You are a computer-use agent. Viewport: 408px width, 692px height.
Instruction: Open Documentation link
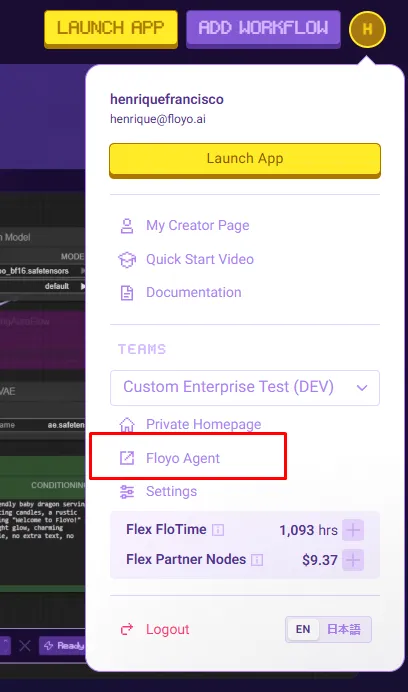point(194,293)
